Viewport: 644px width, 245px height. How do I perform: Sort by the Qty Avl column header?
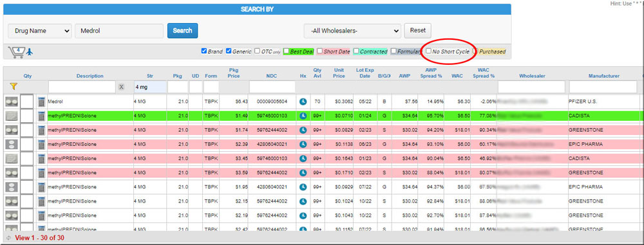tap(317, 73)
